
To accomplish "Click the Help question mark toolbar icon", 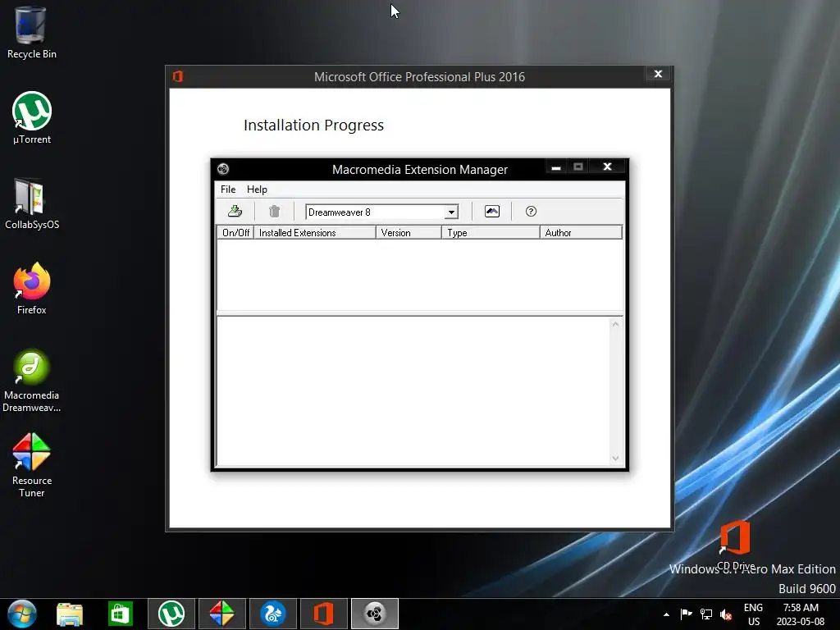I will [531, 212].
